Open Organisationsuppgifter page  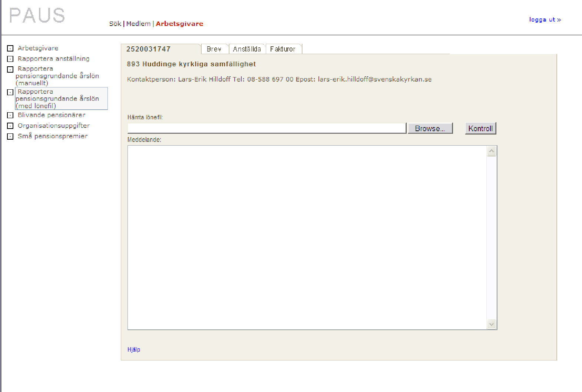pos(54,126)
